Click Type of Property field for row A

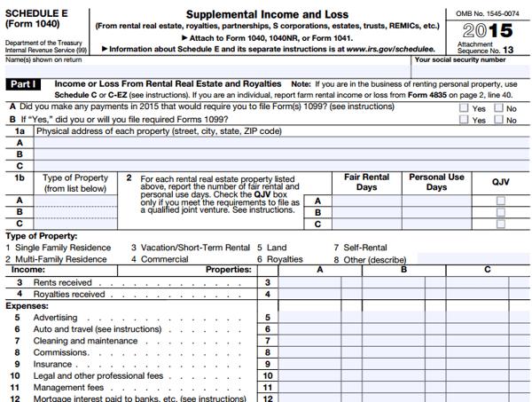pyautogui.click(x=75, y=201)
